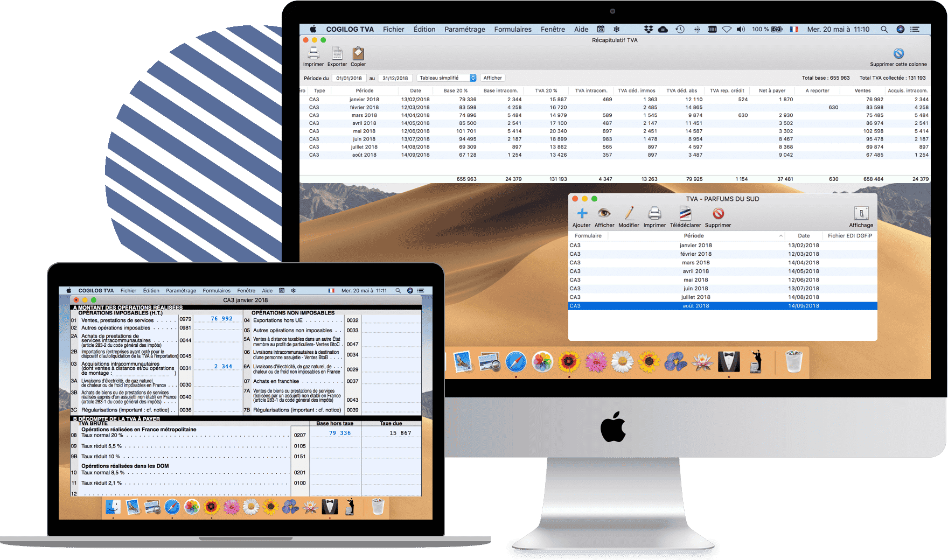This screenshot has width=948, height=560.
Task: Open the Formulaires menu on the iMac
Action: tap(513, 29)
